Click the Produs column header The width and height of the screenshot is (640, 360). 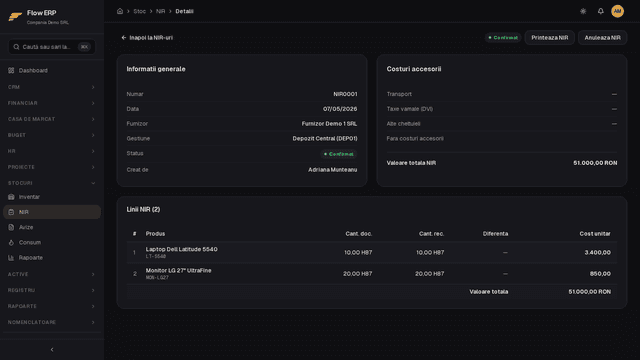click(x=156, y=234)
